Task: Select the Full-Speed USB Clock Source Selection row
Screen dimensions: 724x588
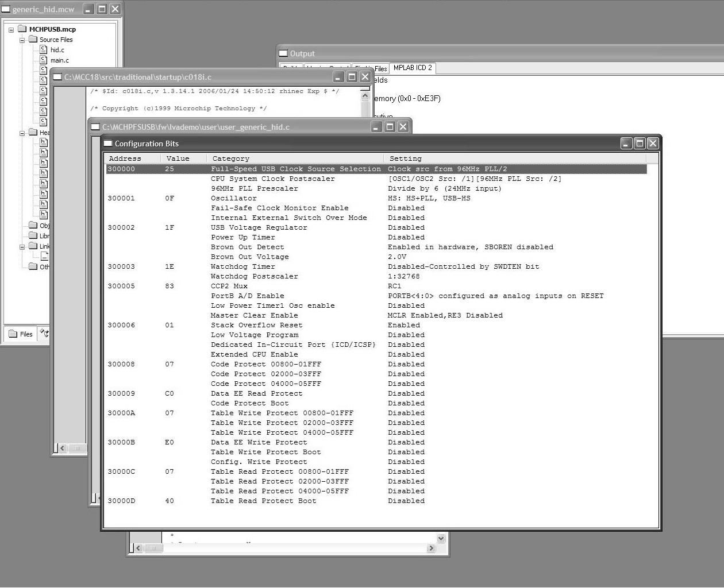Action: [x=376, y=169]
